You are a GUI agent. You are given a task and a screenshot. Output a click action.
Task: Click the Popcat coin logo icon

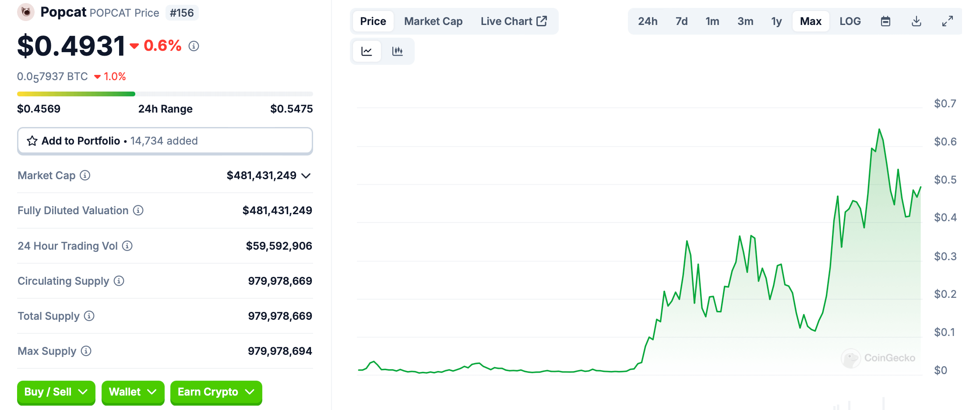[x=26, y=12]
